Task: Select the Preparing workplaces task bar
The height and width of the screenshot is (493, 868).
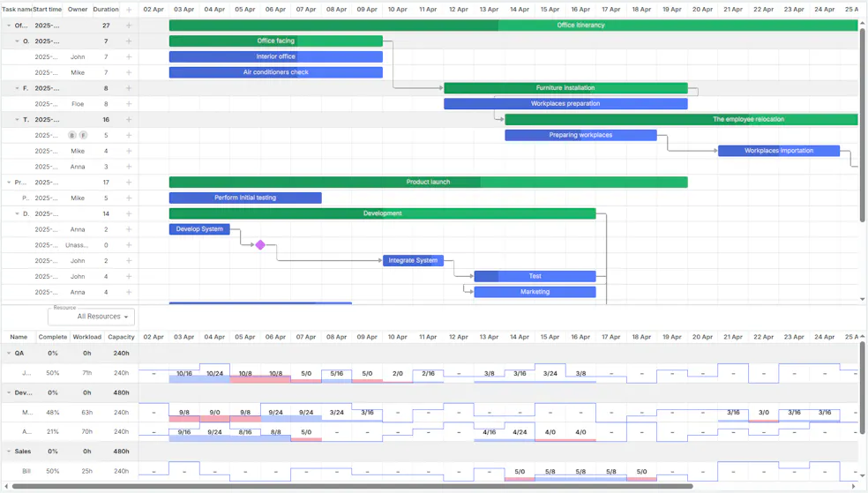Action: coord(580,135)
